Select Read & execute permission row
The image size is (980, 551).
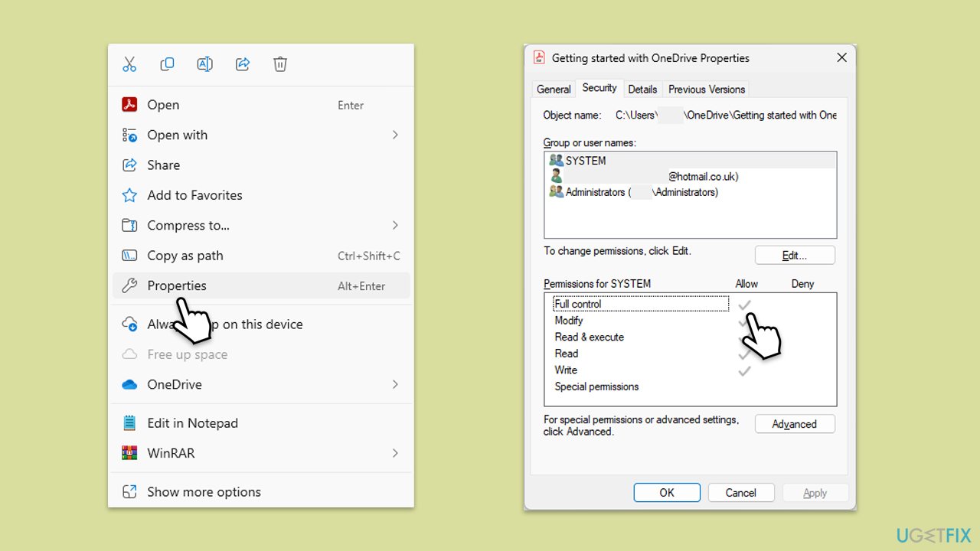point(641,337)
